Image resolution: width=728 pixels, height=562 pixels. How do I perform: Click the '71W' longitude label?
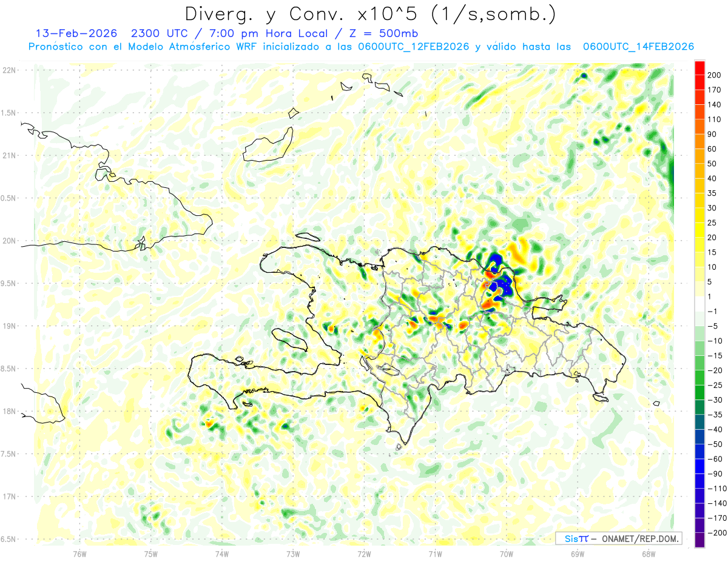[x=435, y=554]
